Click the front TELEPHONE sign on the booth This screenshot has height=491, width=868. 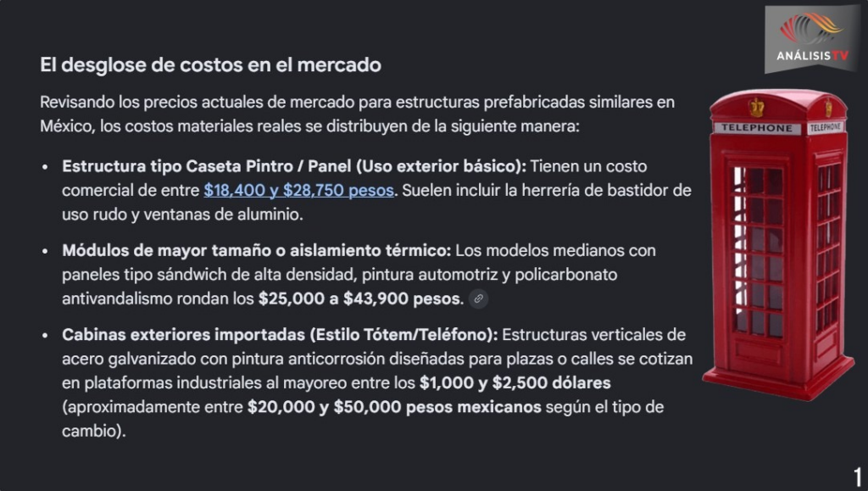point(757,128)
